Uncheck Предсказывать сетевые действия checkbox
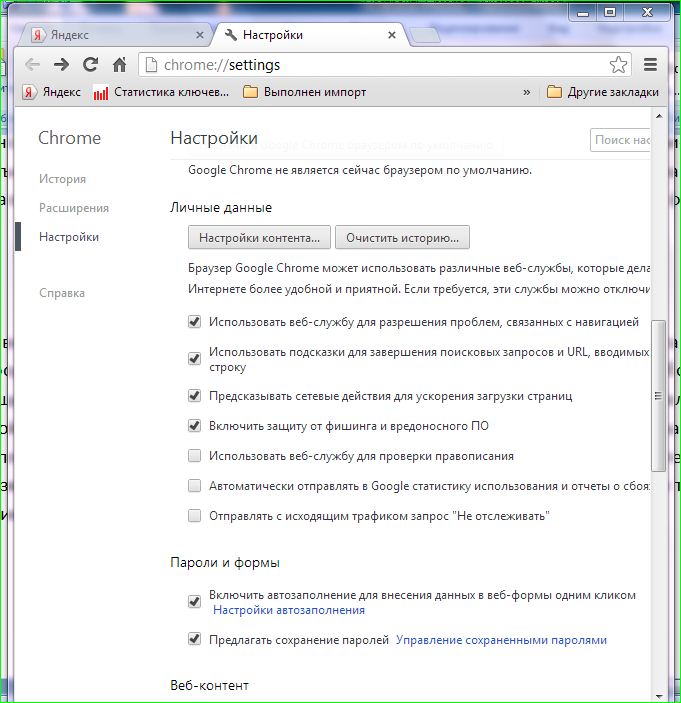 pos(194,396)
